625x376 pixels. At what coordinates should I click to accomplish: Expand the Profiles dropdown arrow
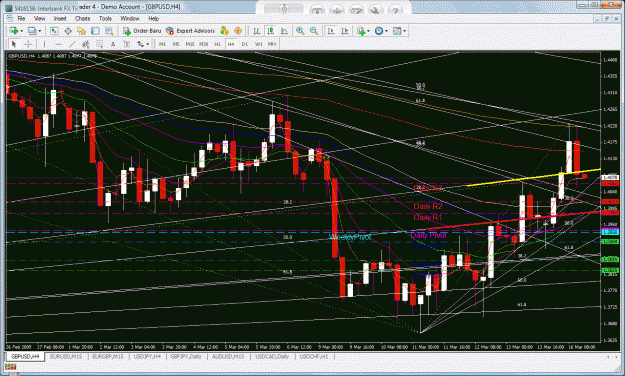(39, 31)
